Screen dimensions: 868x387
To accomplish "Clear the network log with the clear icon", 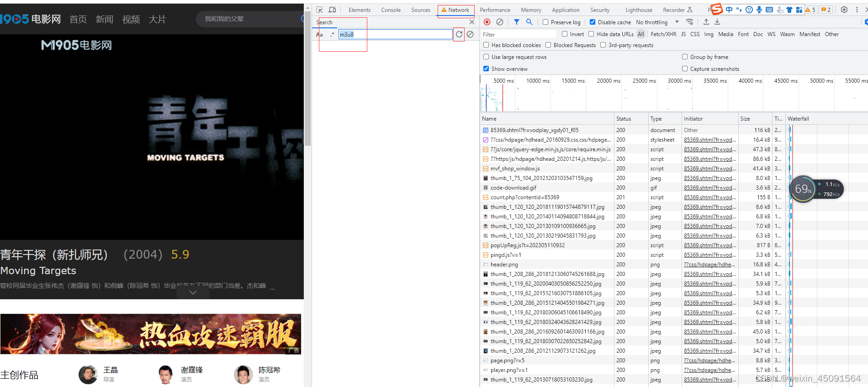I will coord(500,22).
